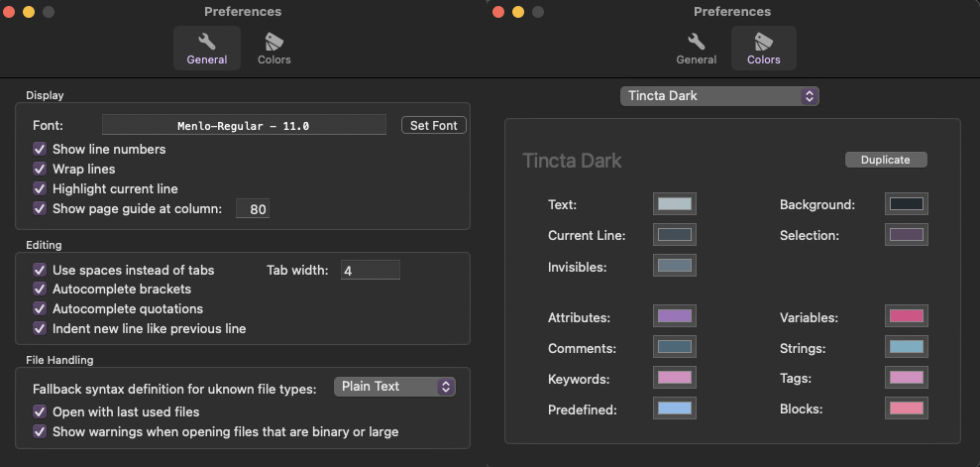Click the Colors swatch icon in right window
This screenshot has width=980, height=467.
[x=763, y=42]
